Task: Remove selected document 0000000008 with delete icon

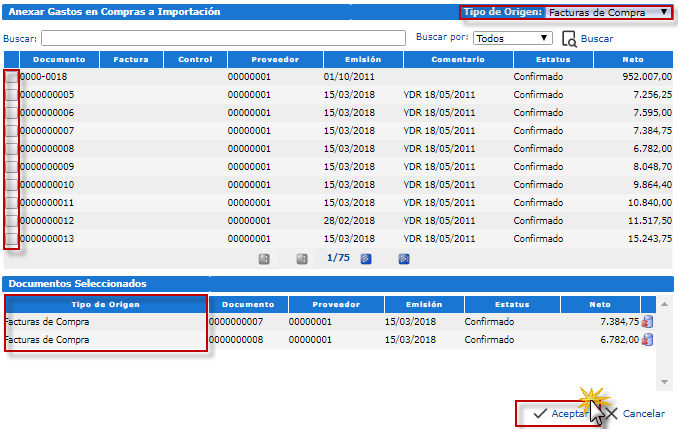Action: 647,340
